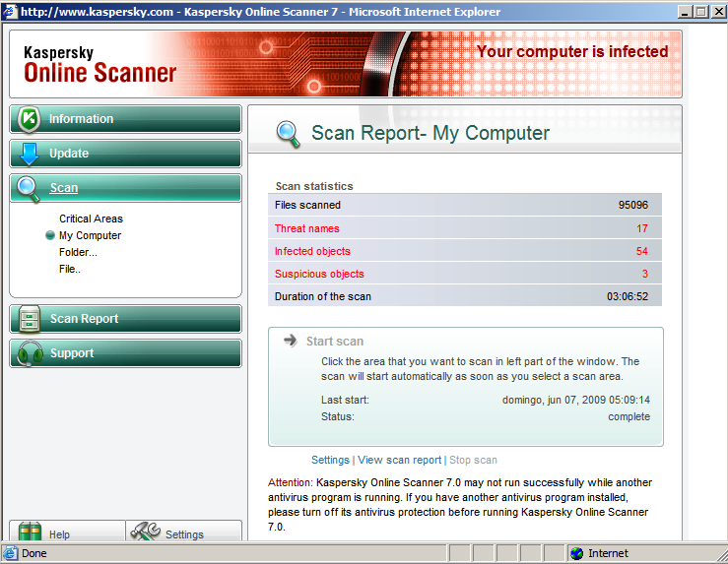Click the file cabinet Scan Report icon

[x=30, y=320]
